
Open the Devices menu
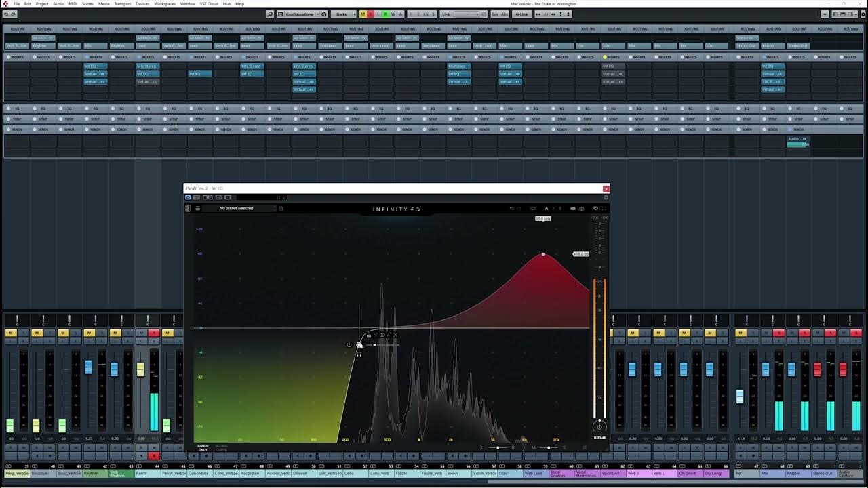[142, 4]
